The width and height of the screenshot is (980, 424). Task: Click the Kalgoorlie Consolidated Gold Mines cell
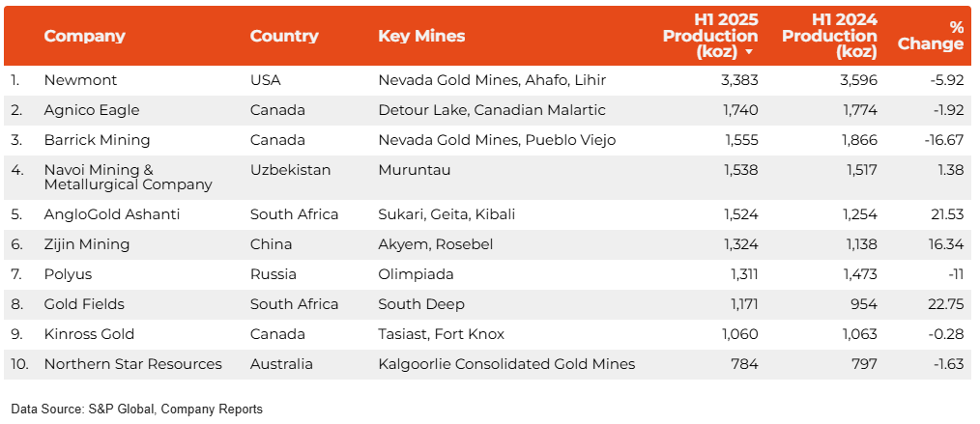[x=506, y=364]
